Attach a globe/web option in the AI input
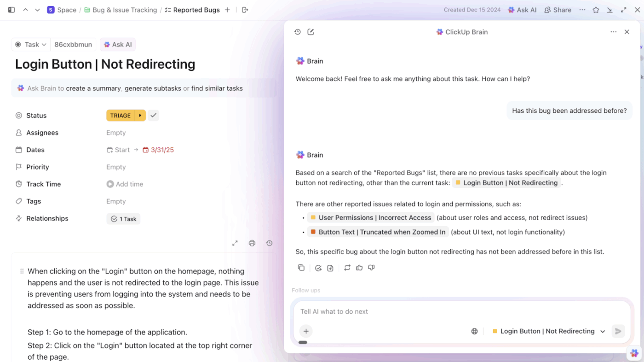Viewport: 644px width, 362px height. (x=474, y=331)
